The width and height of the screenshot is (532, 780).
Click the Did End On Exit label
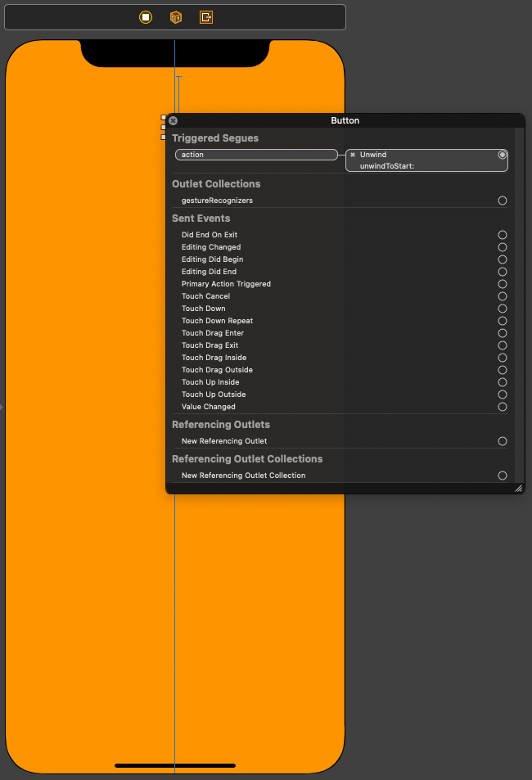pos(209,235)
